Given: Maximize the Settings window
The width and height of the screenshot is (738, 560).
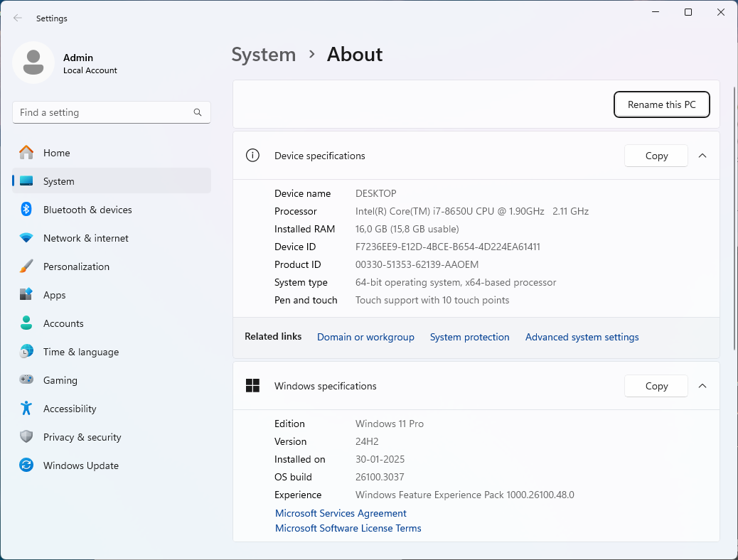Looking at the screenshot, I should [x=688, y=12].
